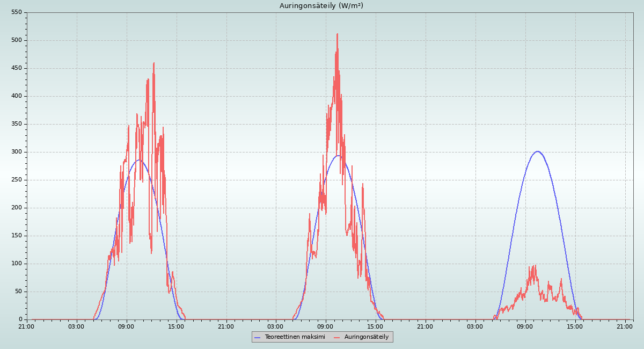Select the 50 y-axis tick label
Image resolution: width=644 pixels, height=349 pixels.
coord(18,292)
